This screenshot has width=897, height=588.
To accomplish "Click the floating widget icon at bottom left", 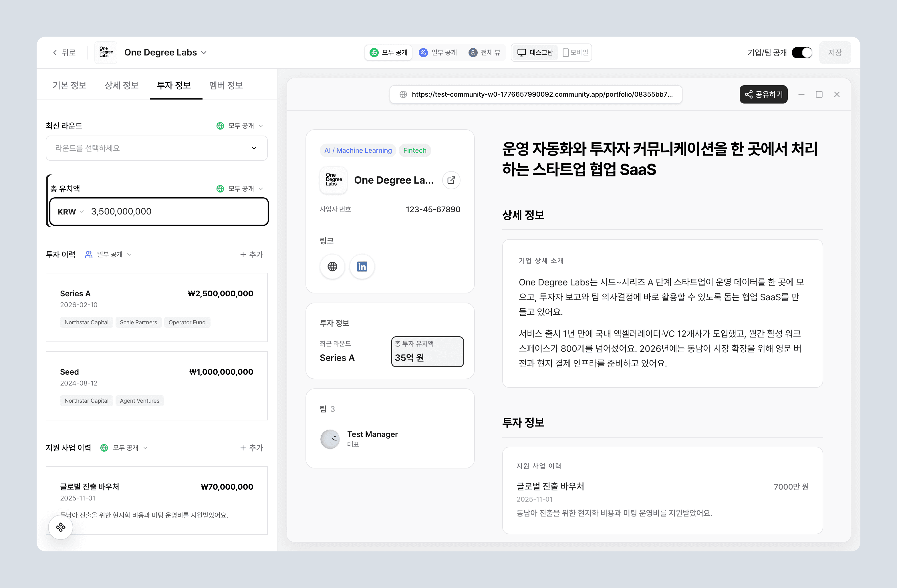I will coord(60,527).
